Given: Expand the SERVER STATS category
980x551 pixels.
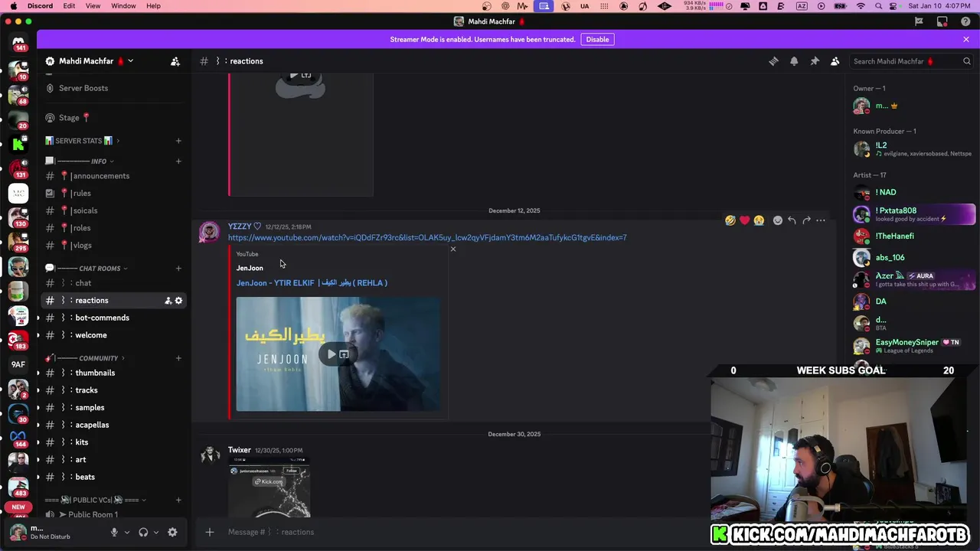Looking at the screenshot, I should click(x=83, y=141).
